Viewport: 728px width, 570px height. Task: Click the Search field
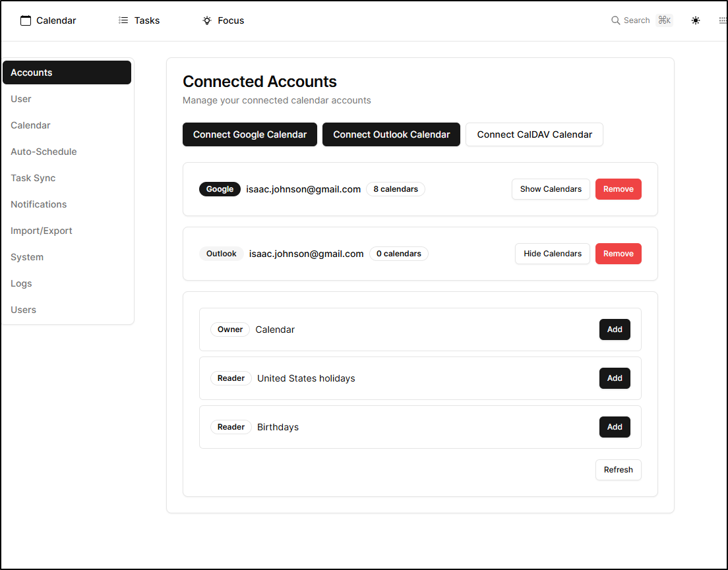642,20
